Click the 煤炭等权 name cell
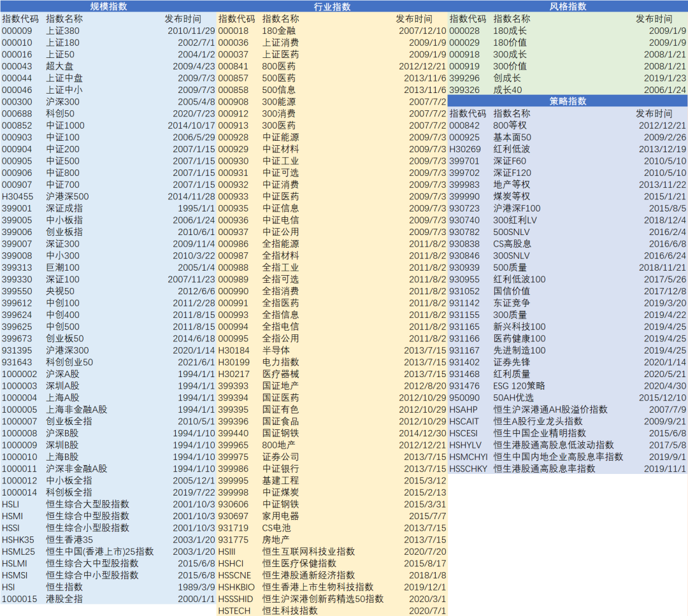 tap(512, 197)
